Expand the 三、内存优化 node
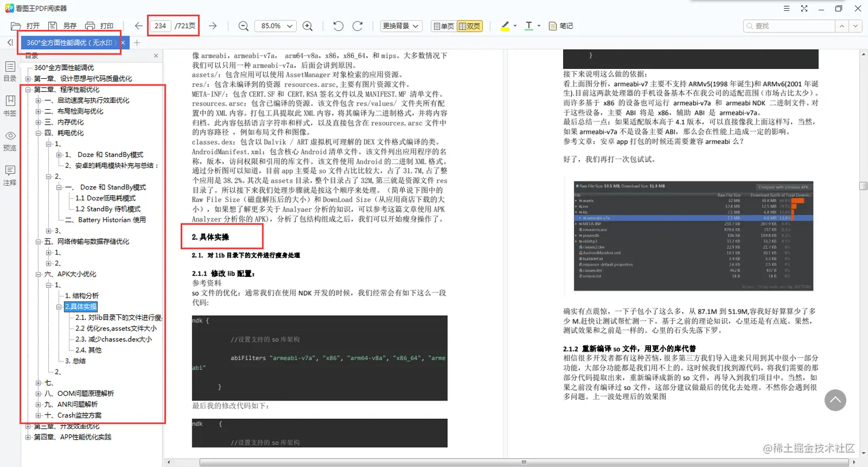Screen dimensions: 868x467 38,122
